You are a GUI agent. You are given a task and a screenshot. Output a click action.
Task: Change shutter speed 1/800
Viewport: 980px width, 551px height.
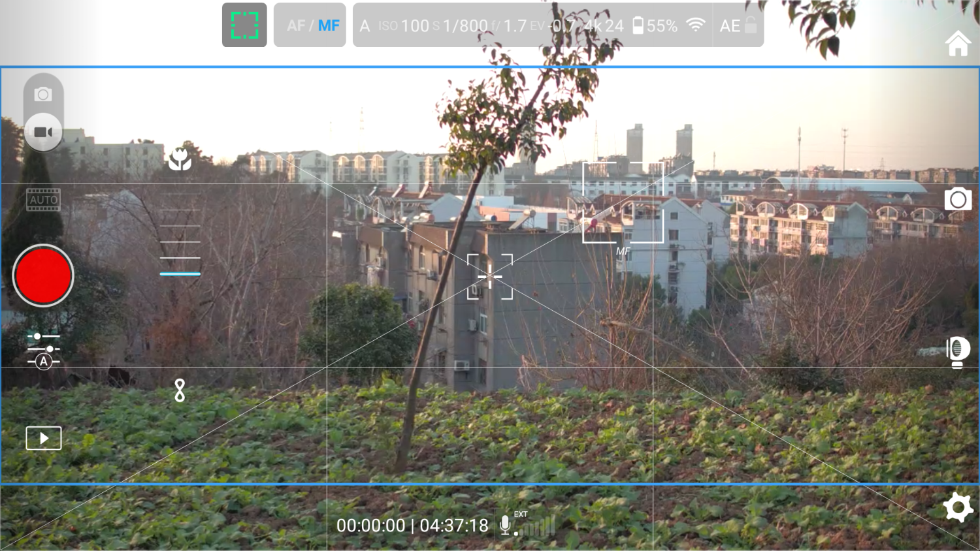(460, 26)
